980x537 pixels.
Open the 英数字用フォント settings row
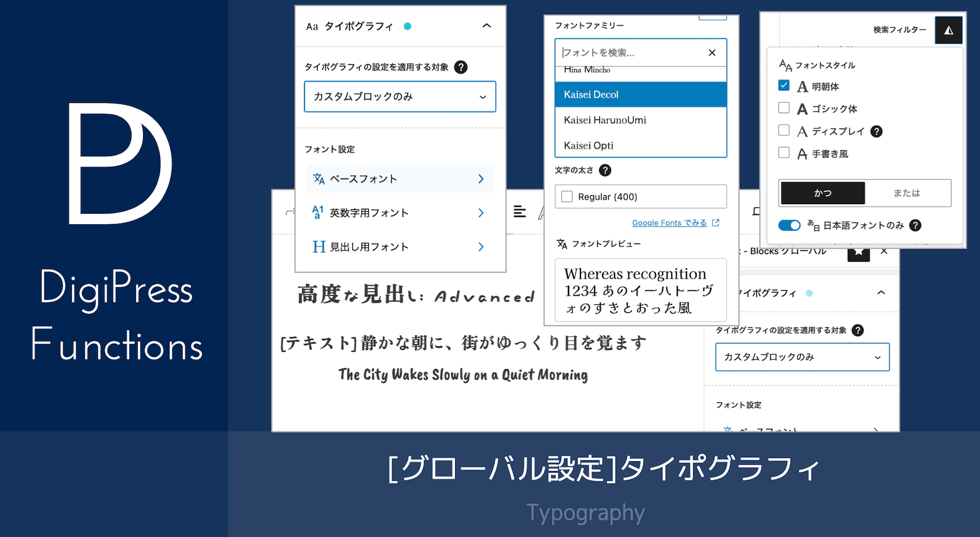(x=400, y=213)
